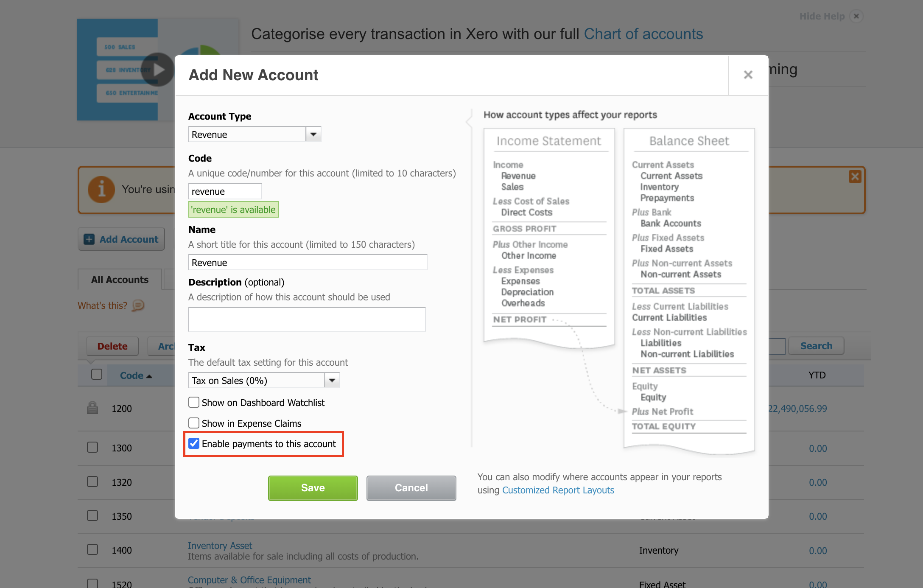The height and width of the screenshot is (588, 923).
Task: Click the What's this? link
Action: click(102, 305)
